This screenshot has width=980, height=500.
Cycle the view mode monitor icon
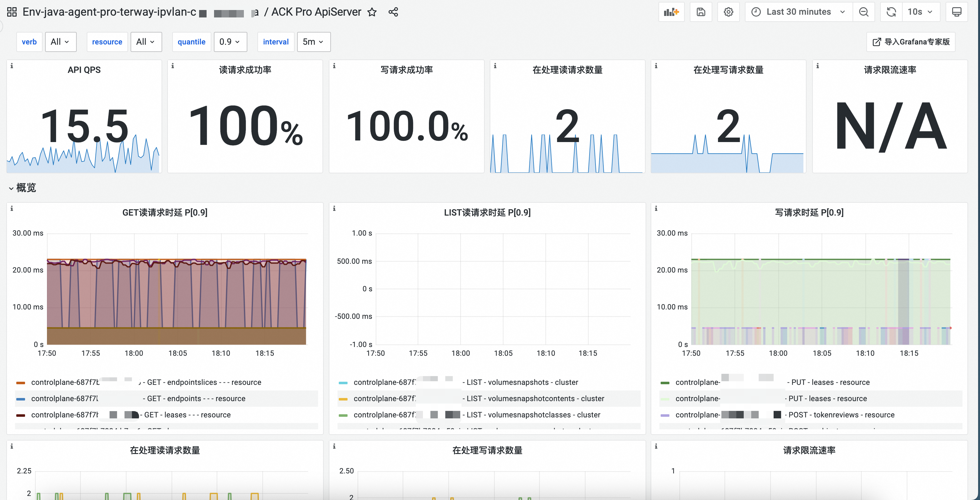point(957,12)
